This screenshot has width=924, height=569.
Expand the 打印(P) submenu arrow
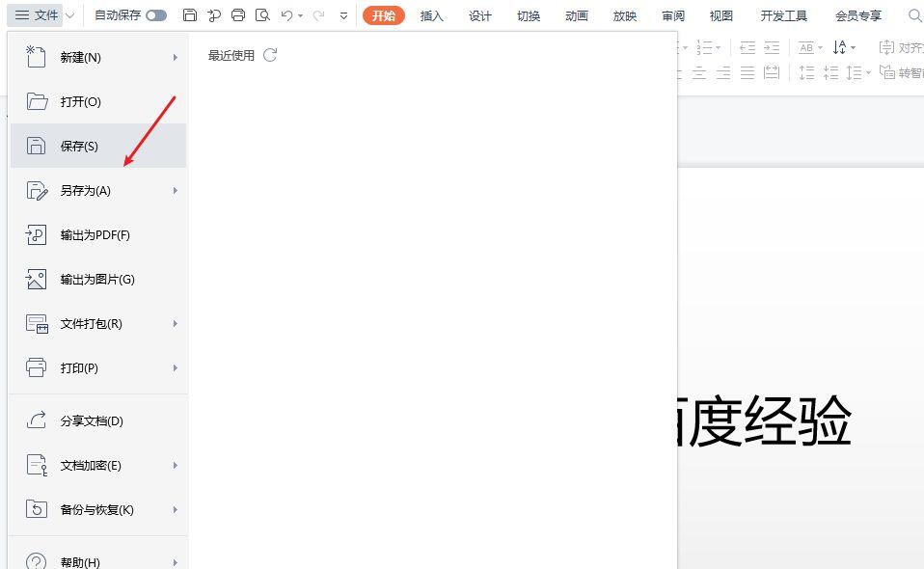(175, 367)
